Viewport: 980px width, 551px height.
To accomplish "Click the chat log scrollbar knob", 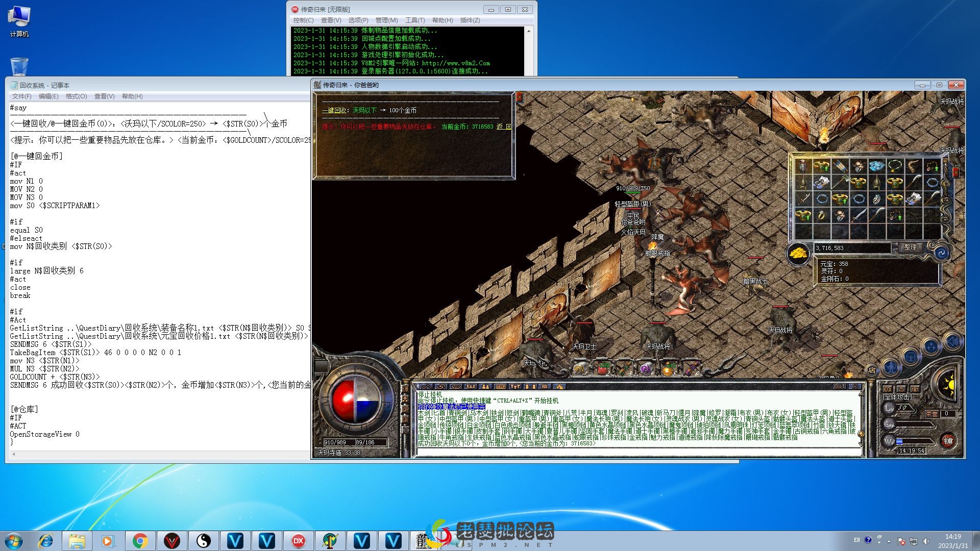I will 861,434.
